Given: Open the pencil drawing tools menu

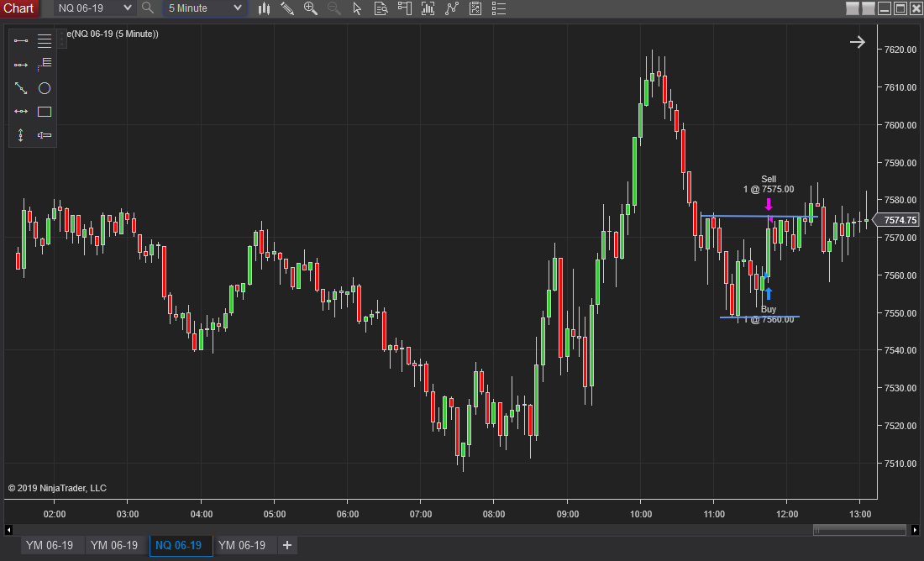Looking at the screenshot, I should click(287, 8).
